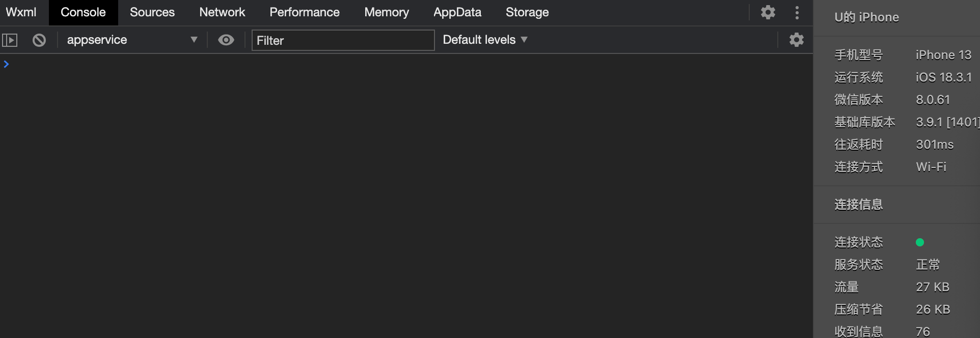Click the U的 iPhone device header
Screen dimensions: 980x338
point(866,17)
